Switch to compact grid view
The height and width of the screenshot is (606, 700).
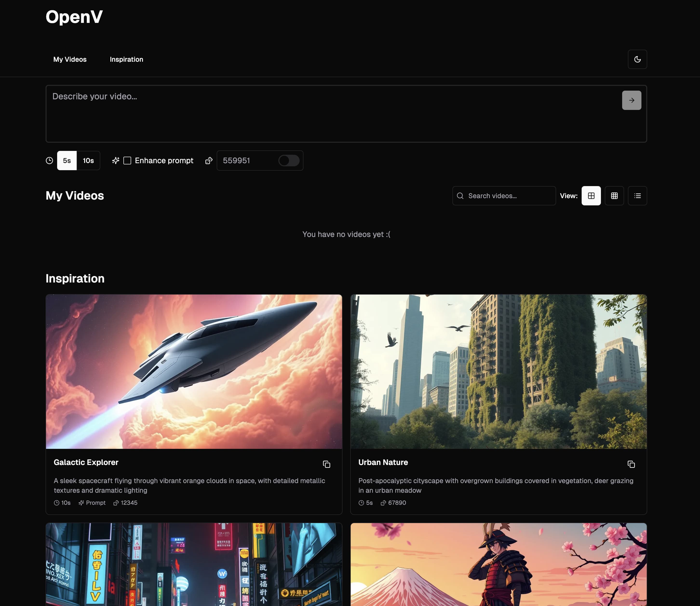pyautogui.click(x=614, y=196)
